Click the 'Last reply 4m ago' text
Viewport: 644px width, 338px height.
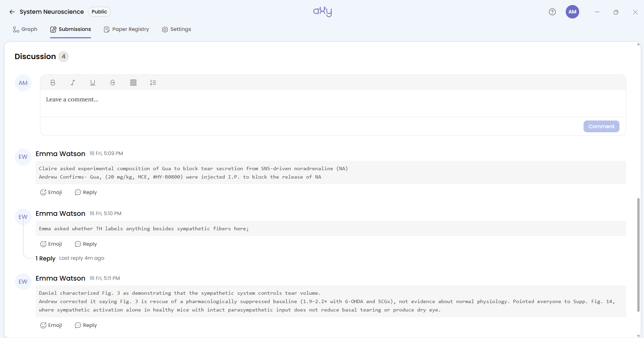point(82,258)
